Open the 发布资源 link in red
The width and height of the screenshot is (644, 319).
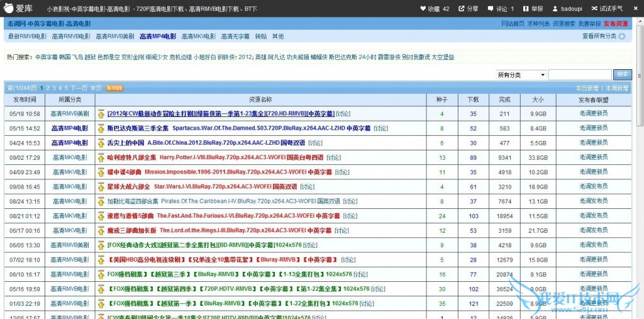[616, 23]
